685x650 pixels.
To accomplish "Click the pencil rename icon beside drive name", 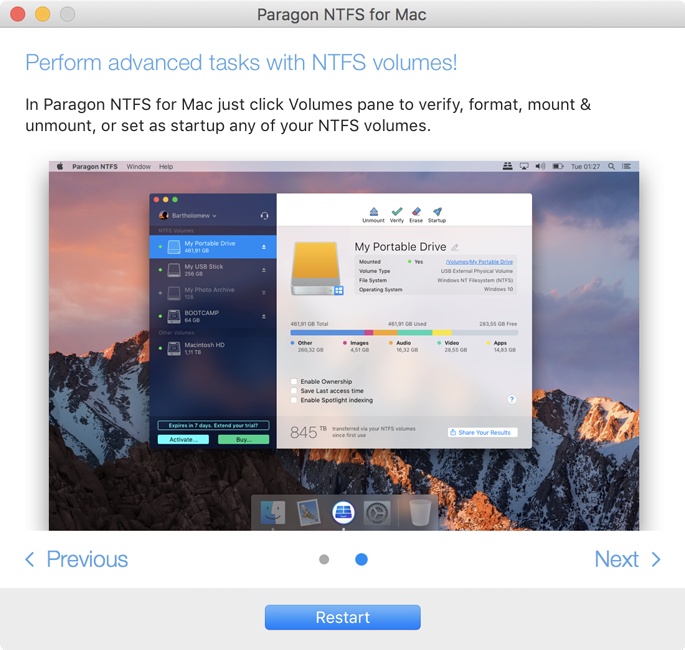I will pyautogui.click(x=455, y=248).
